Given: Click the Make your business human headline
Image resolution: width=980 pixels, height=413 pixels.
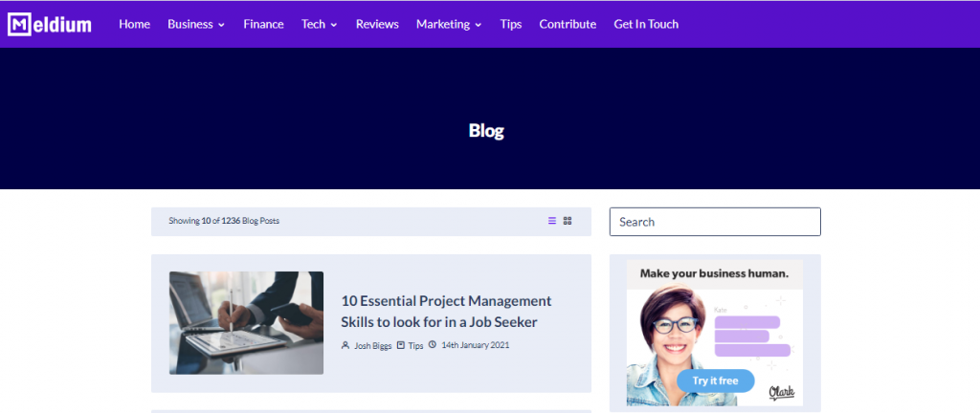Looking at the screenshot, I should pyautogui.click(x=714, y=273).
